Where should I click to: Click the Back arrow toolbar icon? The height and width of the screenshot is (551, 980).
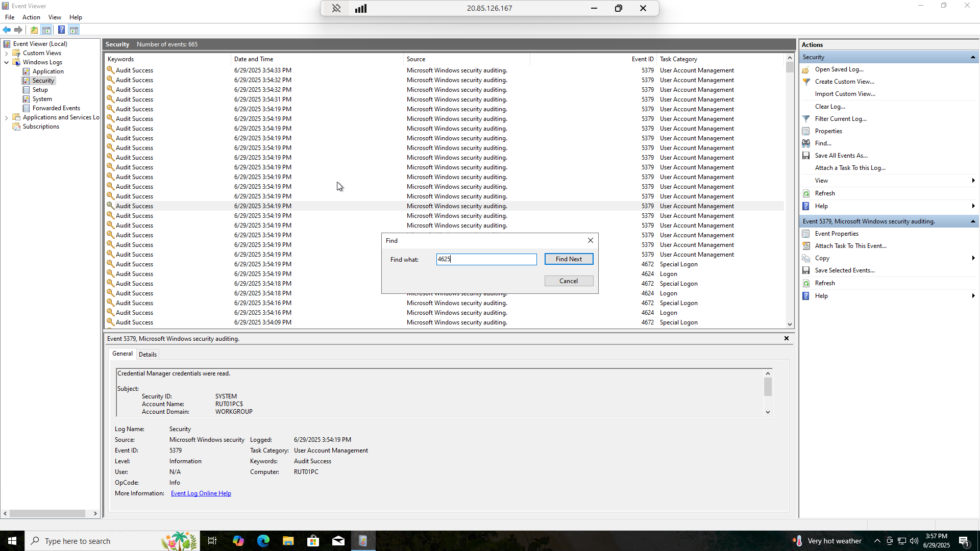[7, 30]
